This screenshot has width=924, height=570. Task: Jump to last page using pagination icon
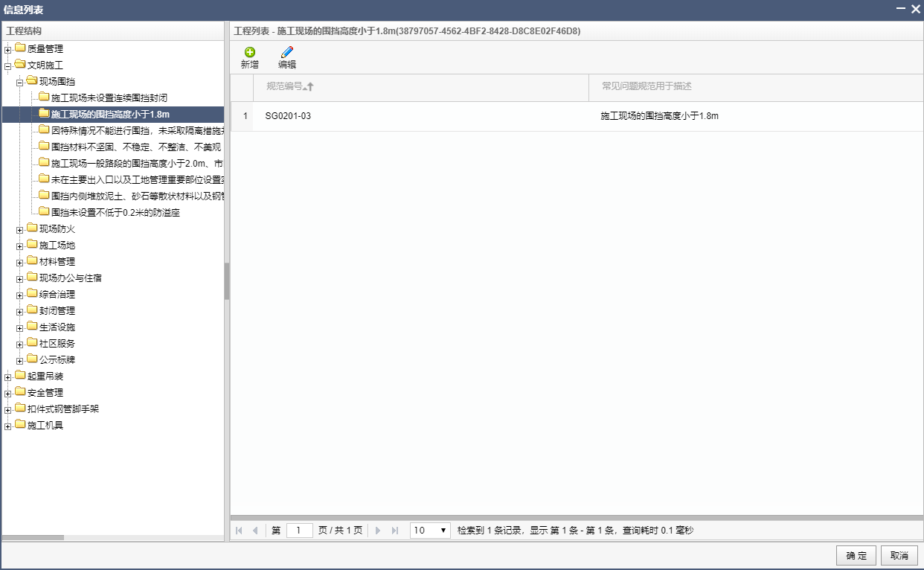tap(395, 531)
